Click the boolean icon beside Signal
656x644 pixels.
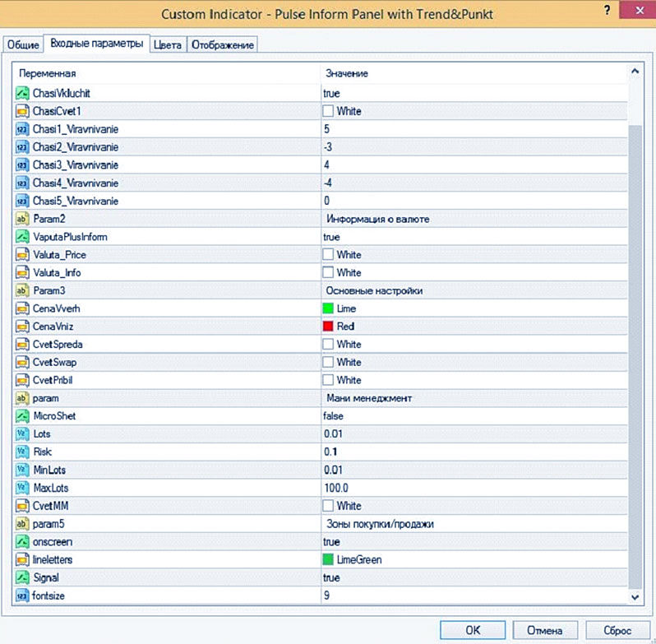click(x=23, y=577)
